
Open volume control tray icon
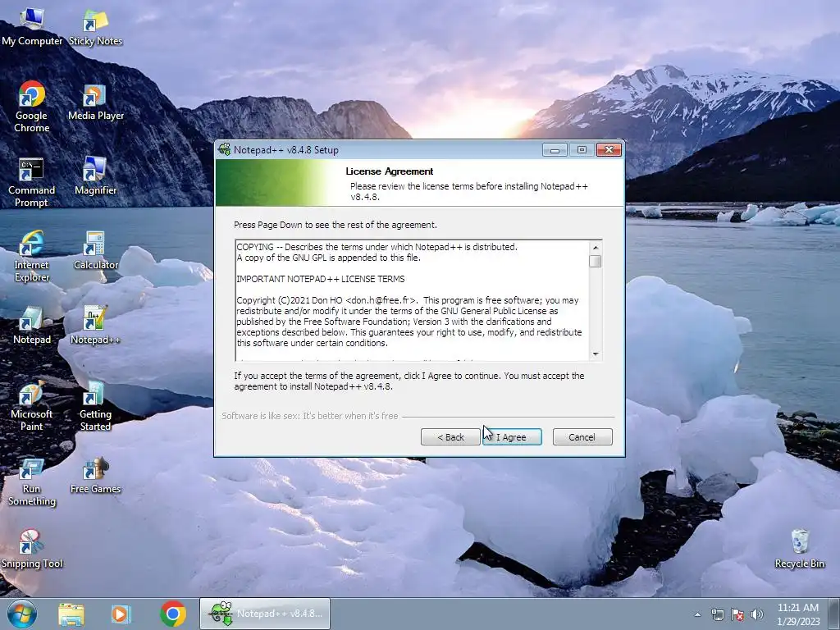pyautogui.click(x=757, y=614)
